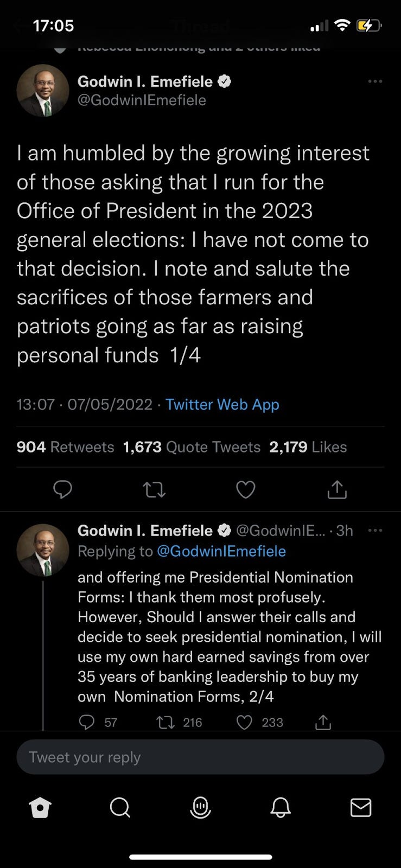Tap share icon on the main tweet
401x868 pixels.
[x=336, y=489]
